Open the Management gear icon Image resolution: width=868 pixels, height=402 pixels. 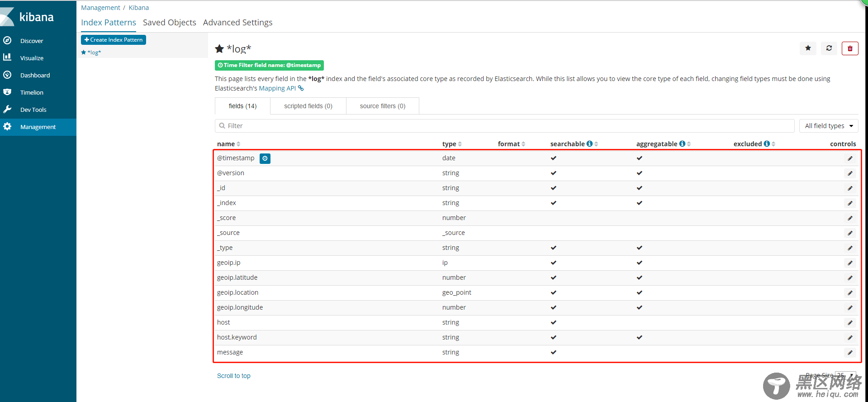pos(7,126)
